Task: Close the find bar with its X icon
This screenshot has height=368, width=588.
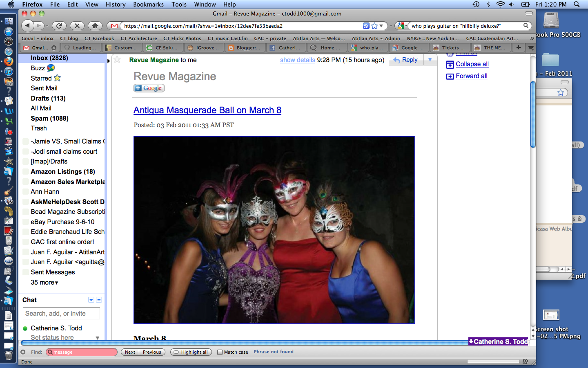Action: (23, 352)
